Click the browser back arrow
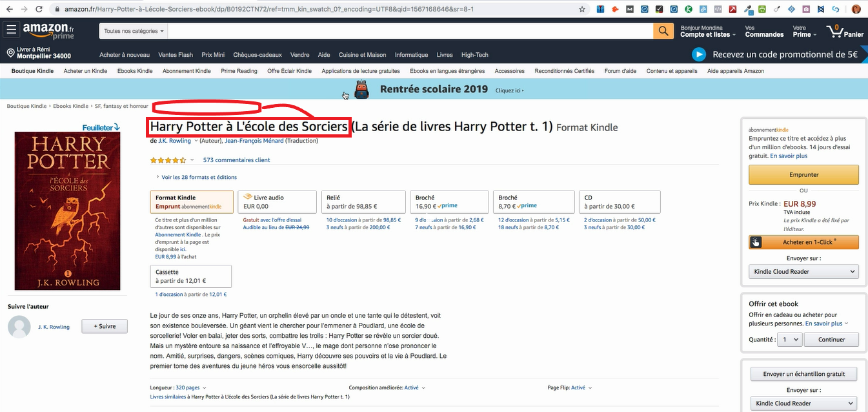 pyautogui.click(x=8, y=10)
